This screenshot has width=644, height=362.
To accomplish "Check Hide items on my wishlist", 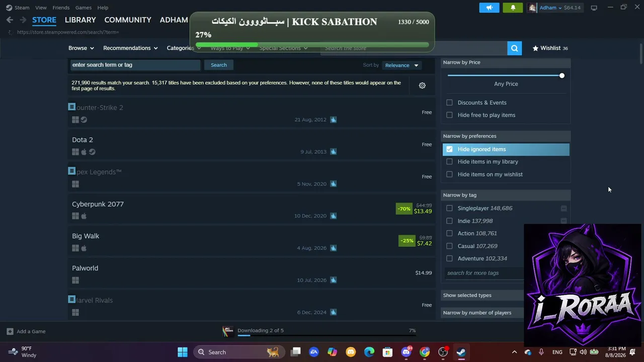I will click(x=449, y=174).
